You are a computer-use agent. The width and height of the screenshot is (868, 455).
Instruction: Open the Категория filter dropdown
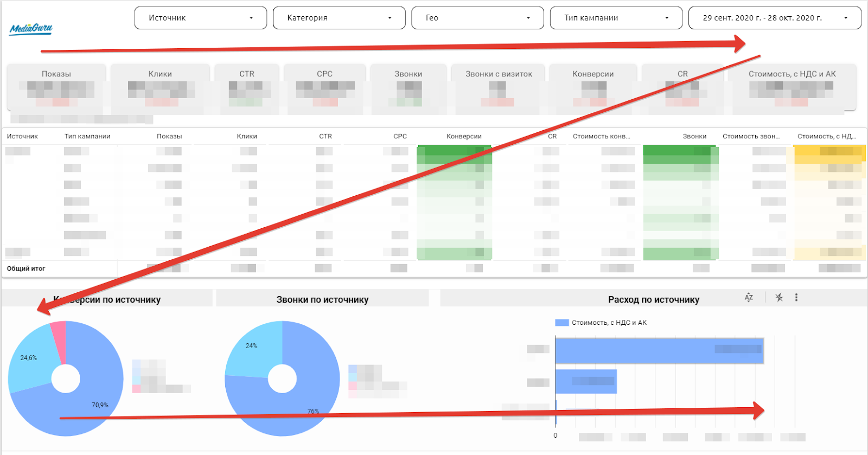[x=339, y=18]
